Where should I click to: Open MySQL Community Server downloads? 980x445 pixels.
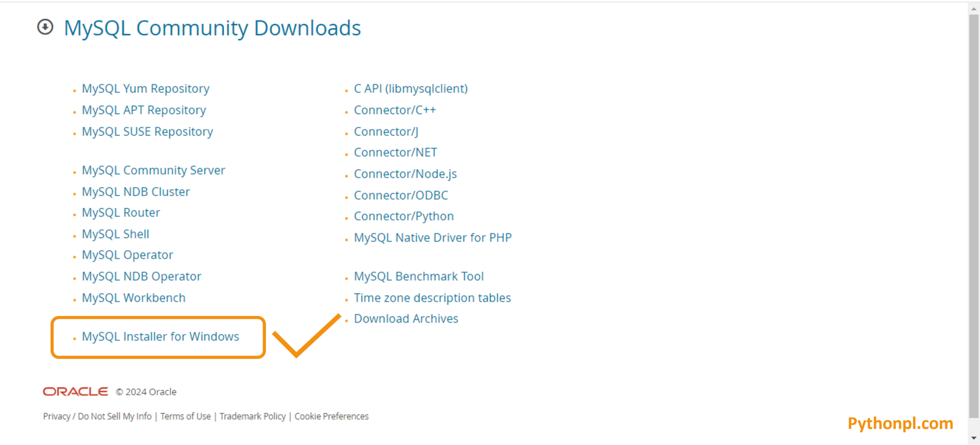153,170
